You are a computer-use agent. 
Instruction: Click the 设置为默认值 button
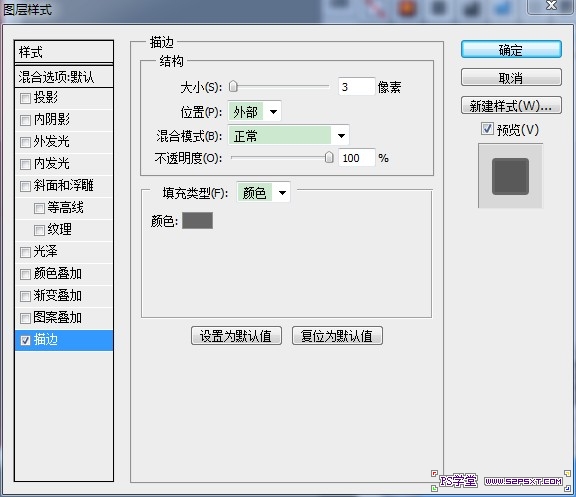(x=236, y=336)
